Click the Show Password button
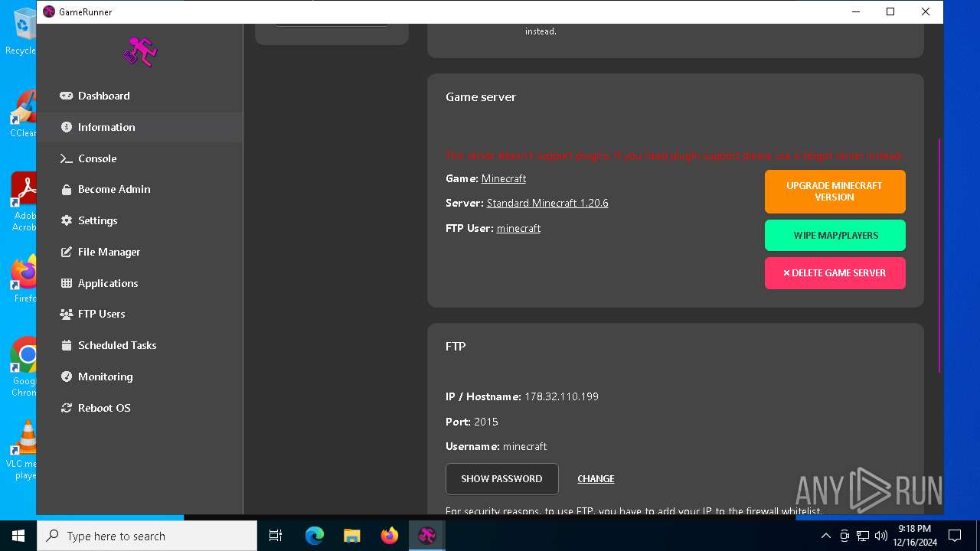The height and width of the screenshot is (551, 980). [x=501, y=479]
